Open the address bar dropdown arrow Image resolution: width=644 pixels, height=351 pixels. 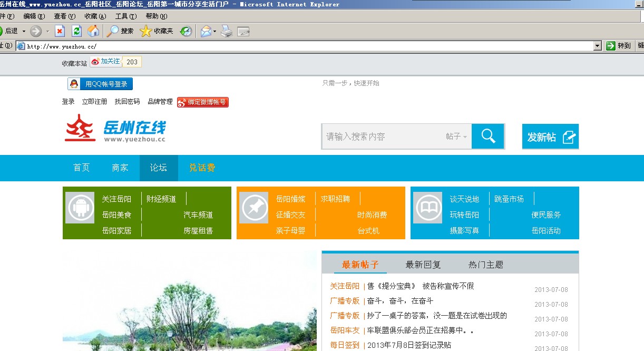(597, 46)
